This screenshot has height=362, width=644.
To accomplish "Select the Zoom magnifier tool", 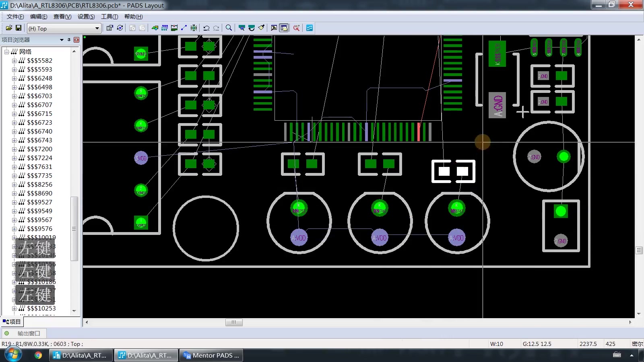I will (x=229, y=28).
